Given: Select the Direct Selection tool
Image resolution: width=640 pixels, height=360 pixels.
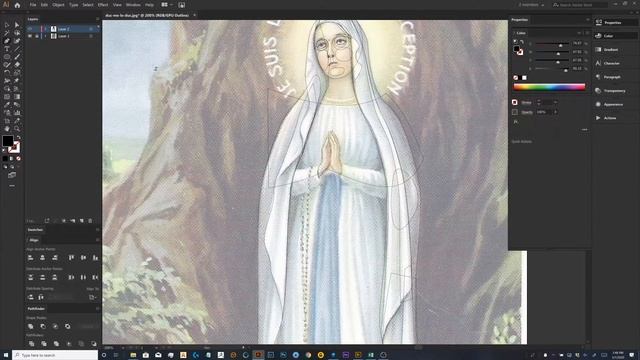Looking at the screenshot, I should pyautogui.click(x=17, y=25).
